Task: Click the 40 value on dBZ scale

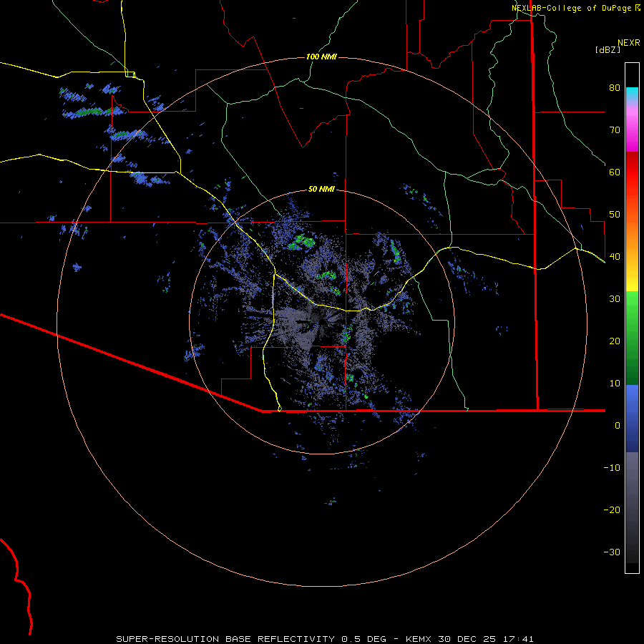Action: click(615, 257)
